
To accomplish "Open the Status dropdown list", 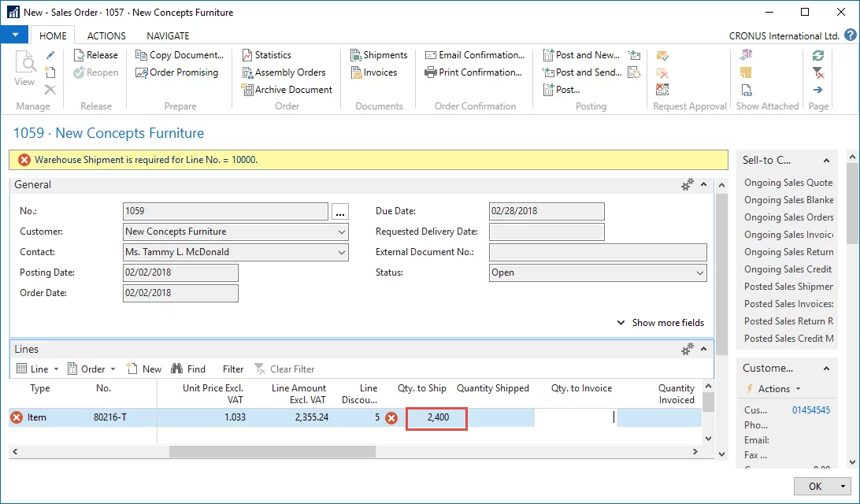I will (699, 272).
